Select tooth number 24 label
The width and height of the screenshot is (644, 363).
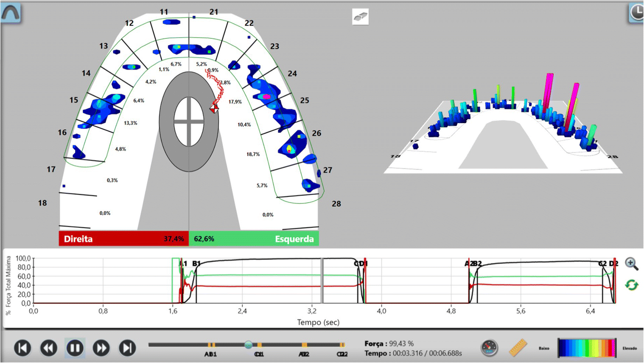292,73
